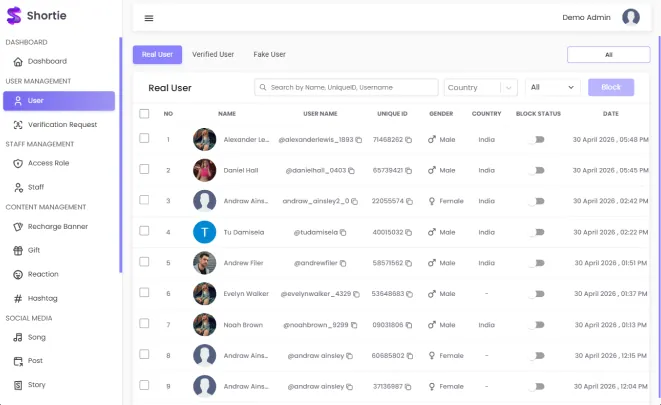Screen dimensions: 661x405
Task: Copy username @tudamisela
Action: point(343,233)
